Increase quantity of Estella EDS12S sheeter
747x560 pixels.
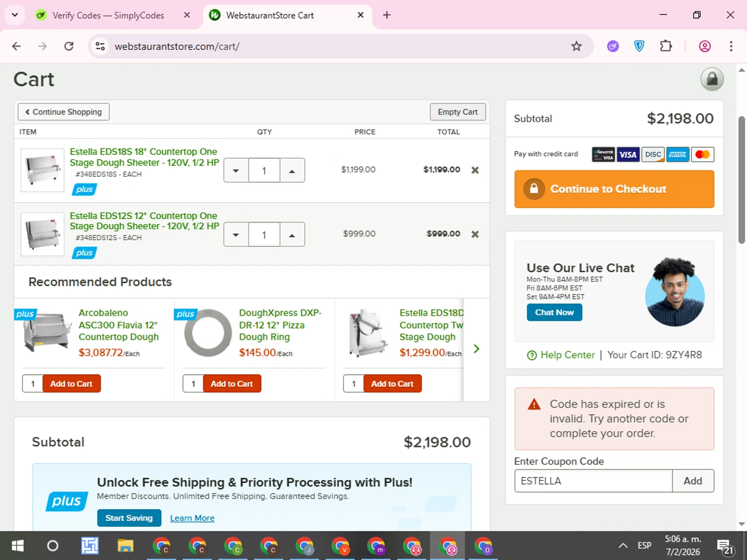point(292,234)
